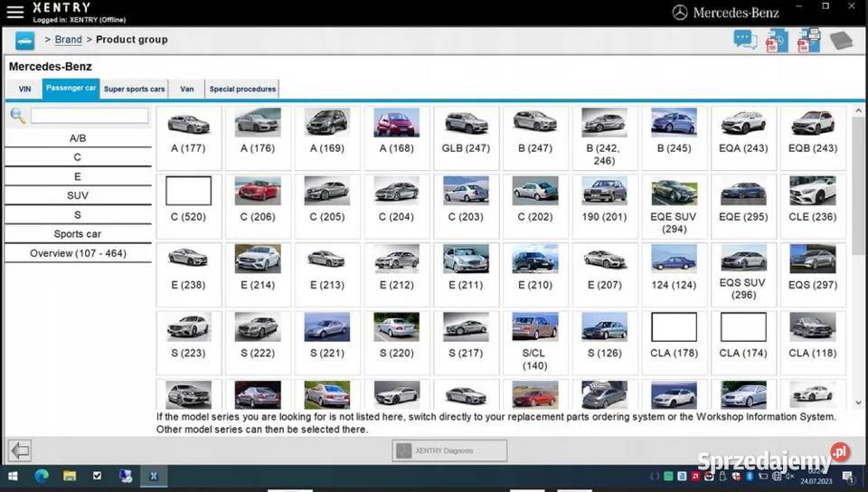868x492 pixels.
Task: Choose E (211) model
Action: pyautogui.click(x=467, y=275)
